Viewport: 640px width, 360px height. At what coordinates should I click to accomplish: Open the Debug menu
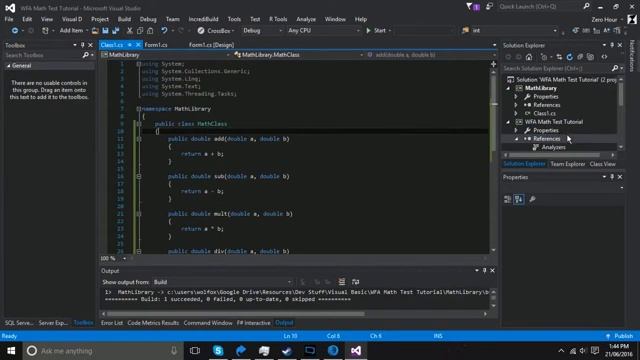(x=148, y=19)
